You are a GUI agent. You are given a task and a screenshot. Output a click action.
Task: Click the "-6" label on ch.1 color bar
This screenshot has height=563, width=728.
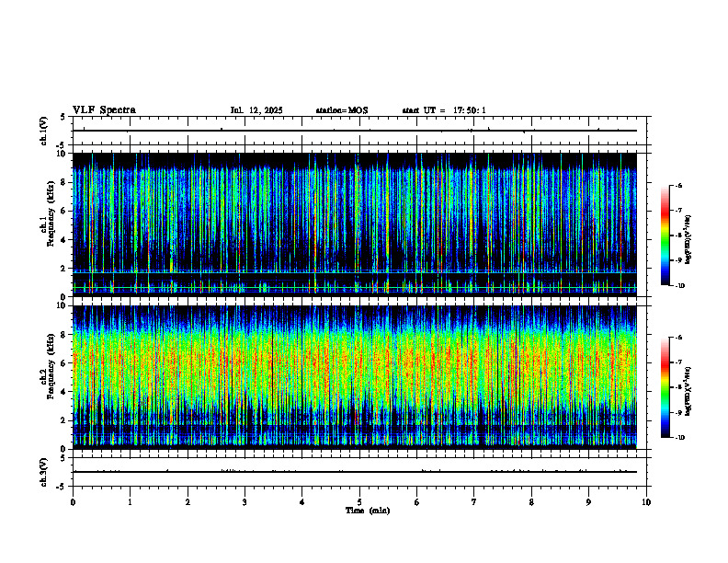point(678,186)
